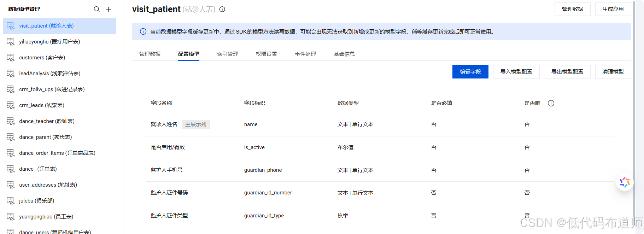
Task: Click table icon beside dance_ (订单表)
Action: pos(11,169)
